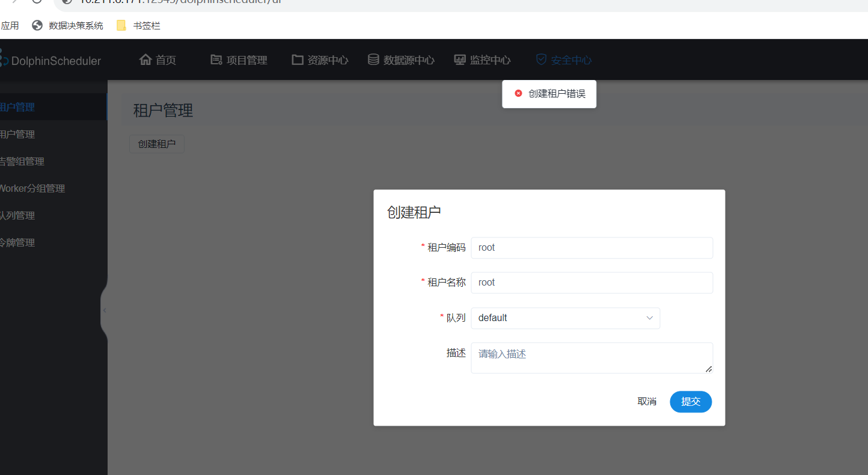Click the database icon beside 数据源中心
Screen dimensions: 868x475
tap(373, 60)
